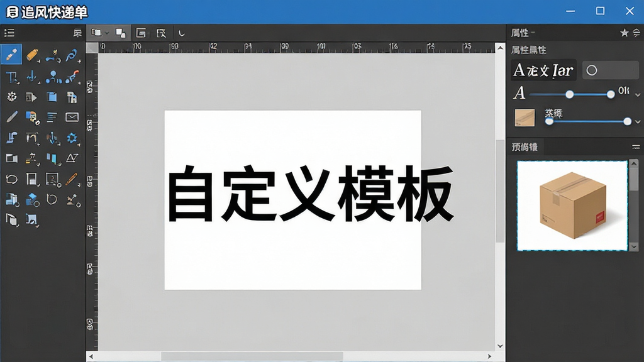This screenshot has width=644, height=362.
Task: Expand chevron next to font size value
Action: 638,95
